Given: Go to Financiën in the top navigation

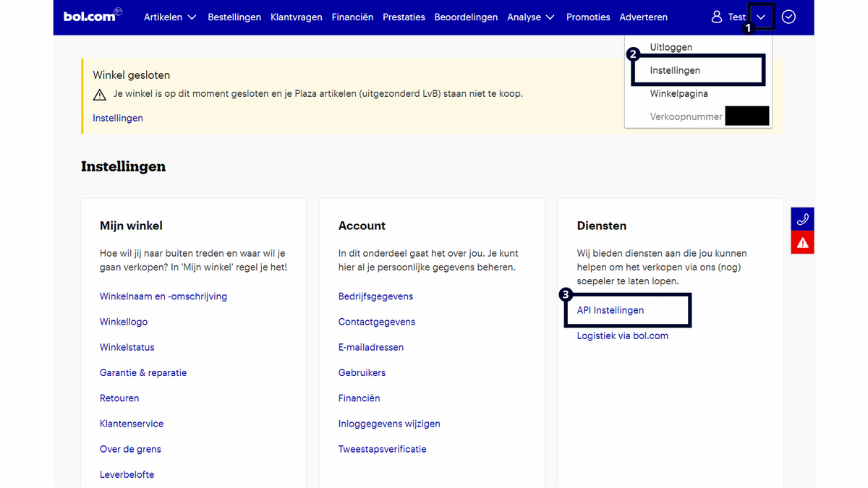Looking at the screenshot, I should (352, 17).
